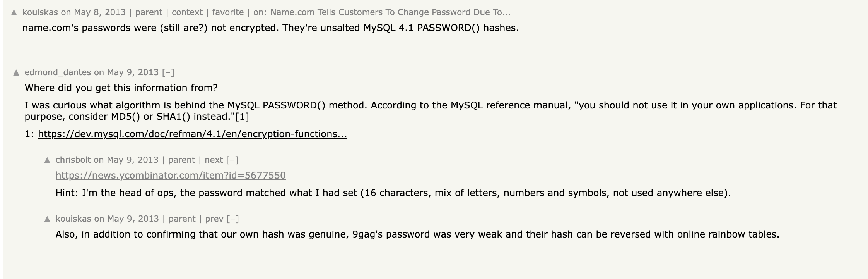
Task: Click context link on top comment
Action: click(187, 12)
